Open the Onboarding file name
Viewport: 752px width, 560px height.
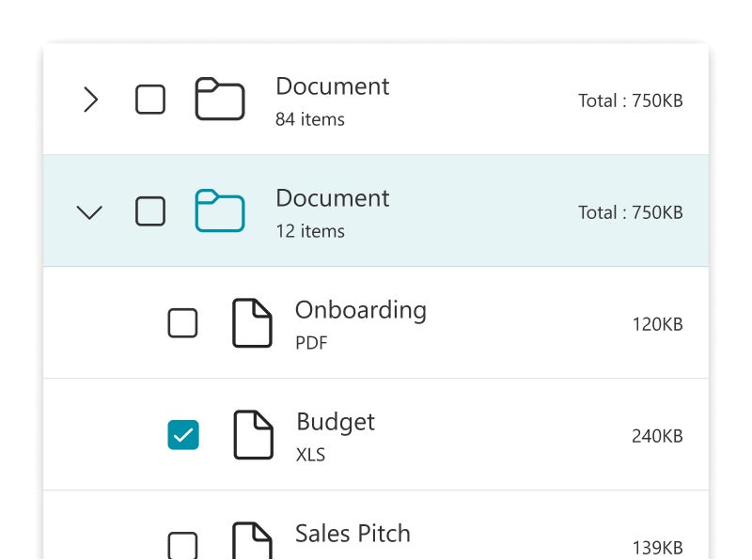pos(360,310)
